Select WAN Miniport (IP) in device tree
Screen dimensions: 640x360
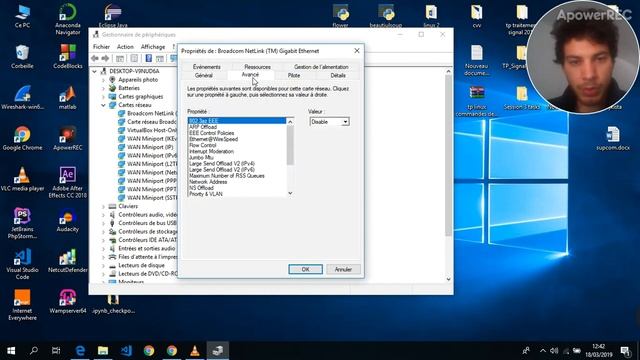146,147
